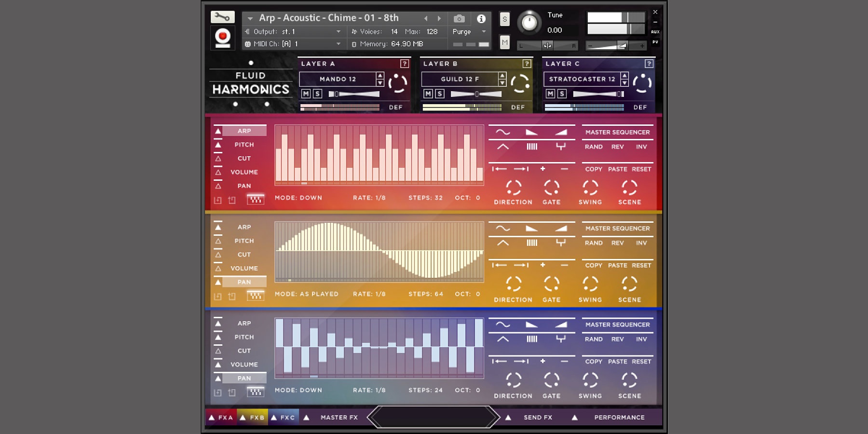Switch to the FXB tab at the bottom
Image resolution: width=868 pixels, height=434 pixels.
[257, 417]
